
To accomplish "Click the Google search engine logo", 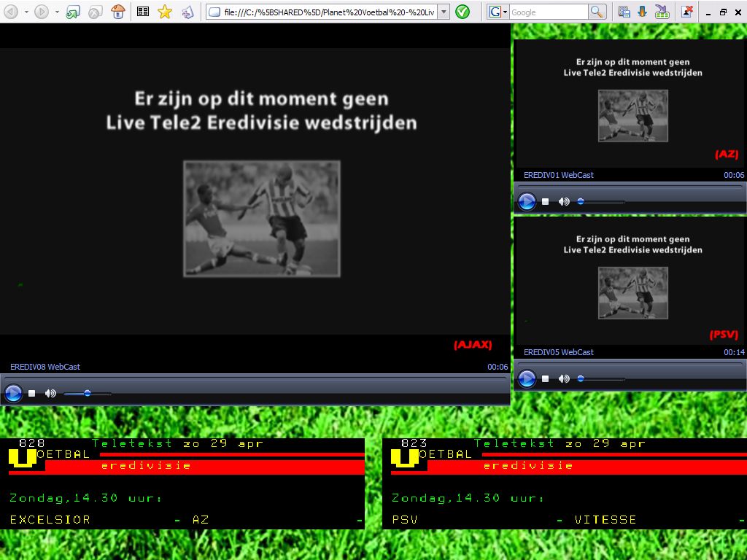I will tap(495, 12).
